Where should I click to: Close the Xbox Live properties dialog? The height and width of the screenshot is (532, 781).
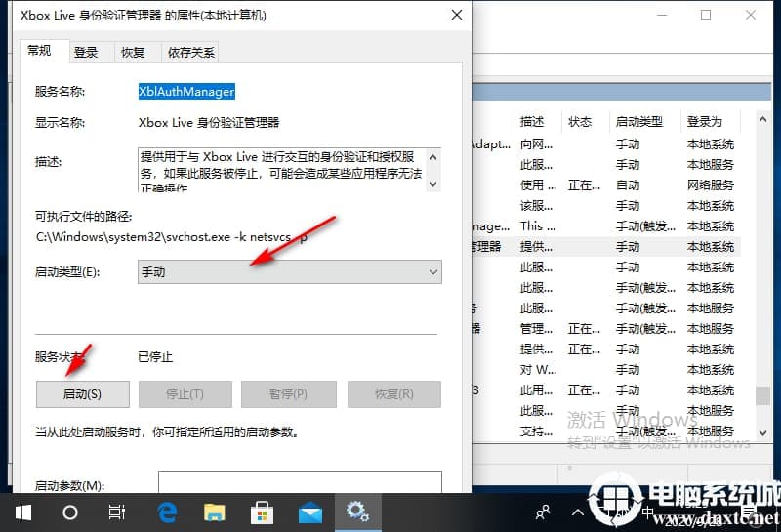pyautogui.click(x=457, y=15)
